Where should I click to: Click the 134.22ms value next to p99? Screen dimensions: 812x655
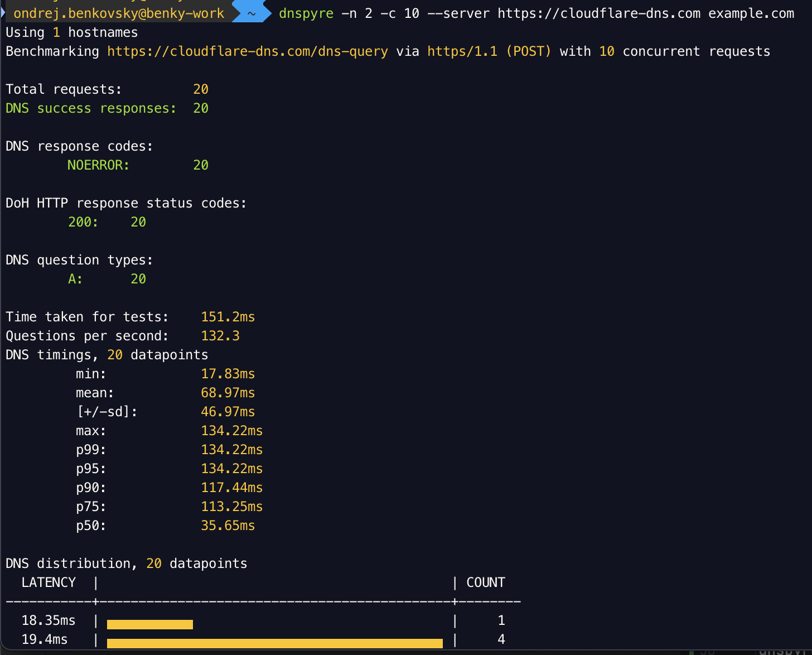coord(232,450)
